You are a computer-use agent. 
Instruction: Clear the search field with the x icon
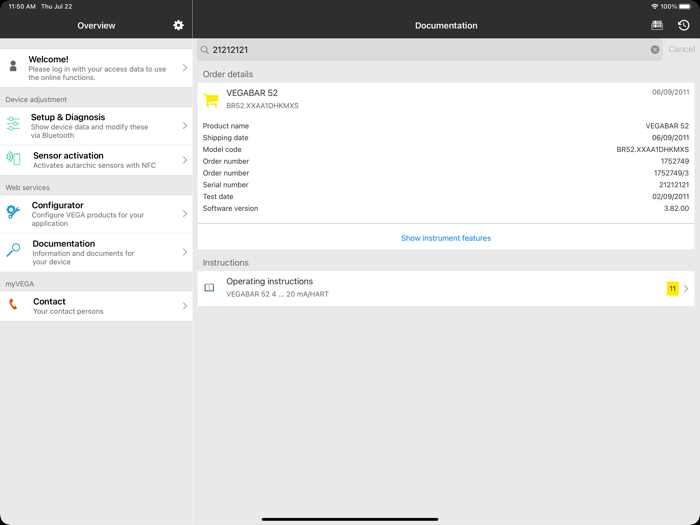pyautogui.click(x=654, y=50)
